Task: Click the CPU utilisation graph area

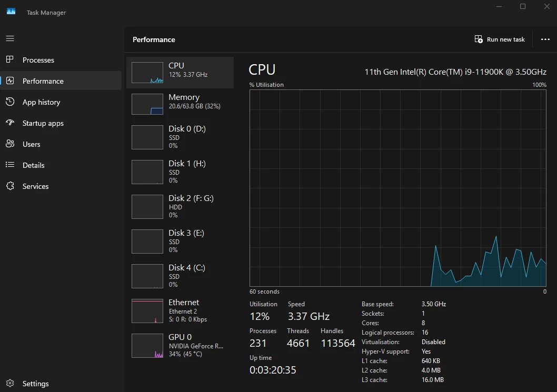Action: coord(398,188)
